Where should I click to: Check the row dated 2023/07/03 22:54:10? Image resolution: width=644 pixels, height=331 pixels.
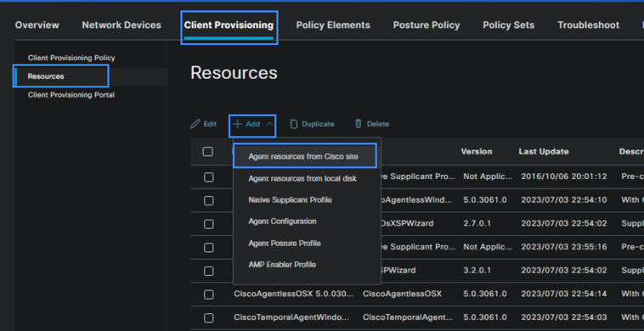pos(209,200)
